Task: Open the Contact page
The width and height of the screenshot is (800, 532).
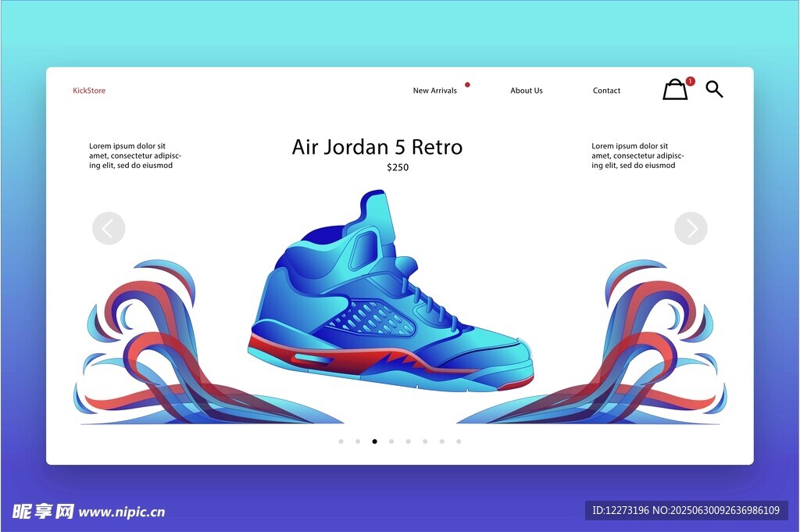Action: coord(606,91)
